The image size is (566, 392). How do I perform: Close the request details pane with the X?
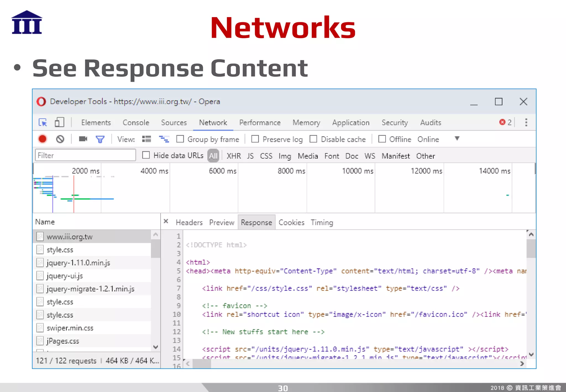[166, 221]
